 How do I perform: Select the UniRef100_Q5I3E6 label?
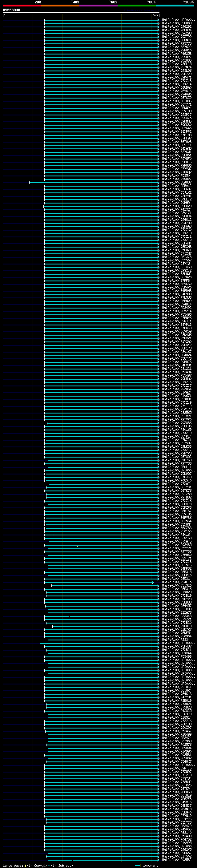[177, 586]
